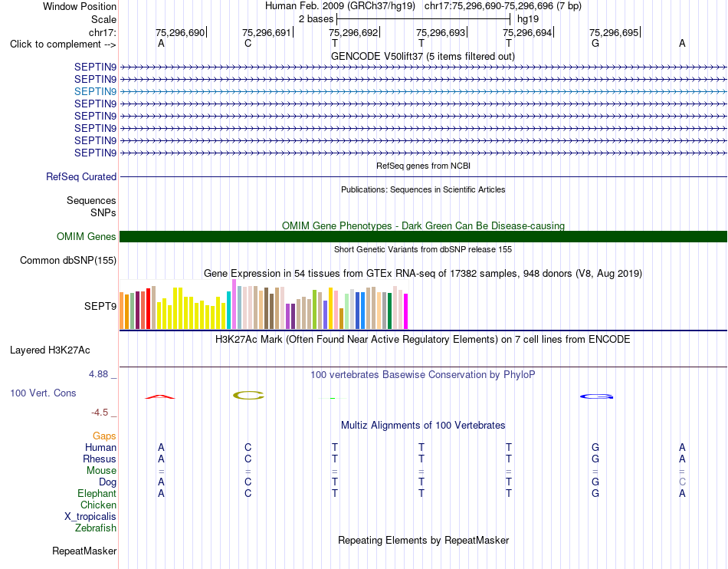Viewport: 728px width, 569px height.
Task: Click base C in the complement row
Action: pos(248,44)
